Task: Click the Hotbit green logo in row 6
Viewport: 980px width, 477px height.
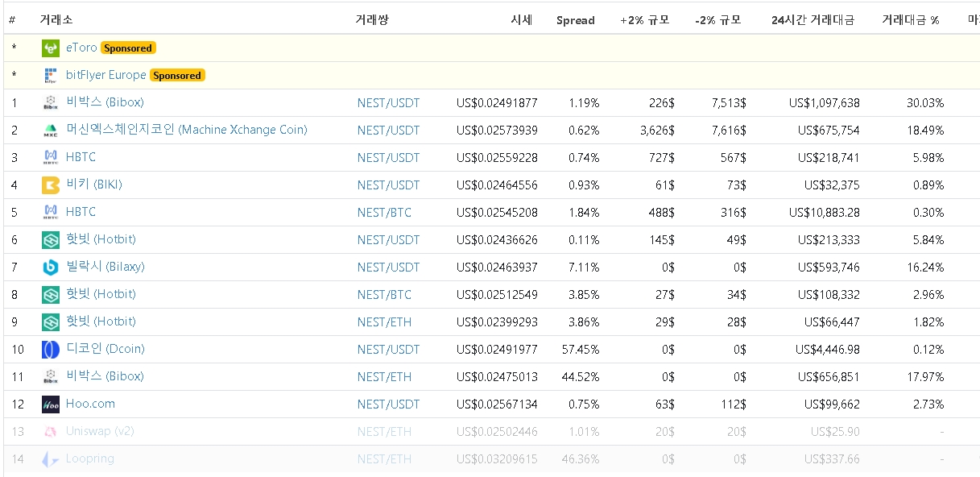Action: pos(51,240)
